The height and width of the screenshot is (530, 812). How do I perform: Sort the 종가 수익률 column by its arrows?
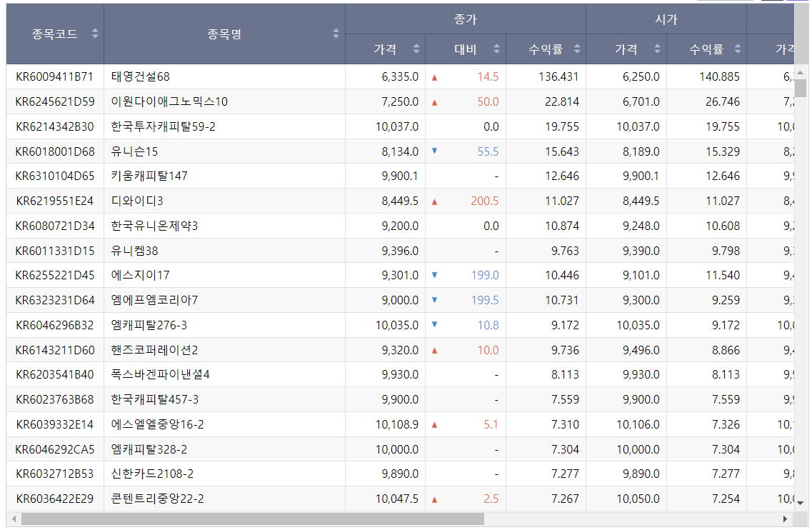pyautogui.click(x=577, y=49)
